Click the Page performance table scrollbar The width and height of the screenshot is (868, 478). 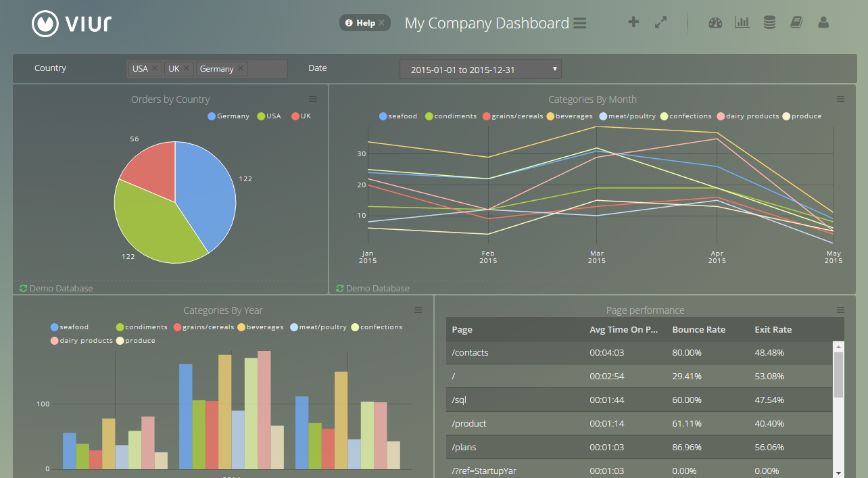coord(838,375)
